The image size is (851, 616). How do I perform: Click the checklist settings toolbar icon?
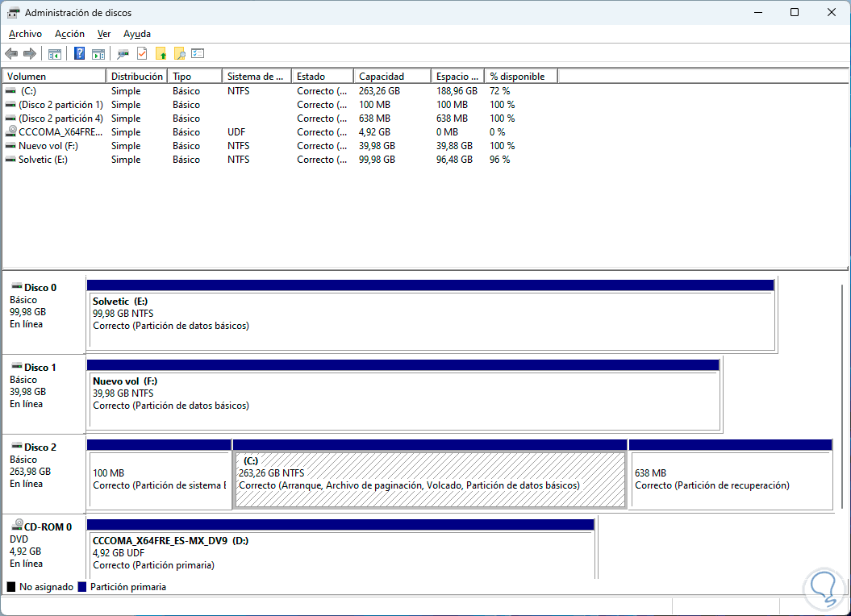pos(198,54)
